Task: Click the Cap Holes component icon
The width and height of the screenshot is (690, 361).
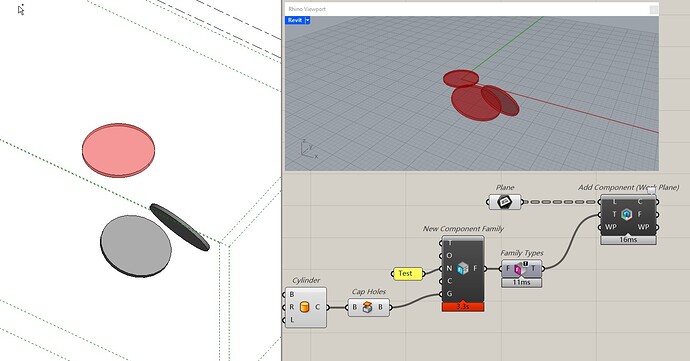Action: pyautogui.click(x=367, y=307)
